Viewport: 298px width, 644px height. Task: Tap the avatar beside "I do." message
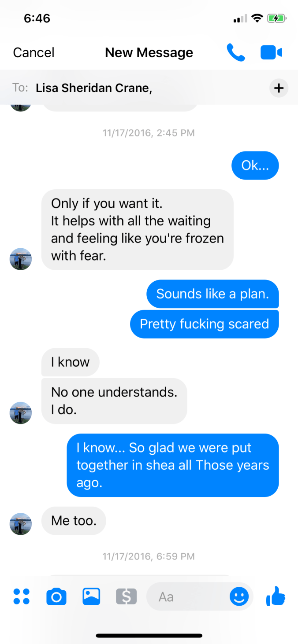tap(21, 413)
